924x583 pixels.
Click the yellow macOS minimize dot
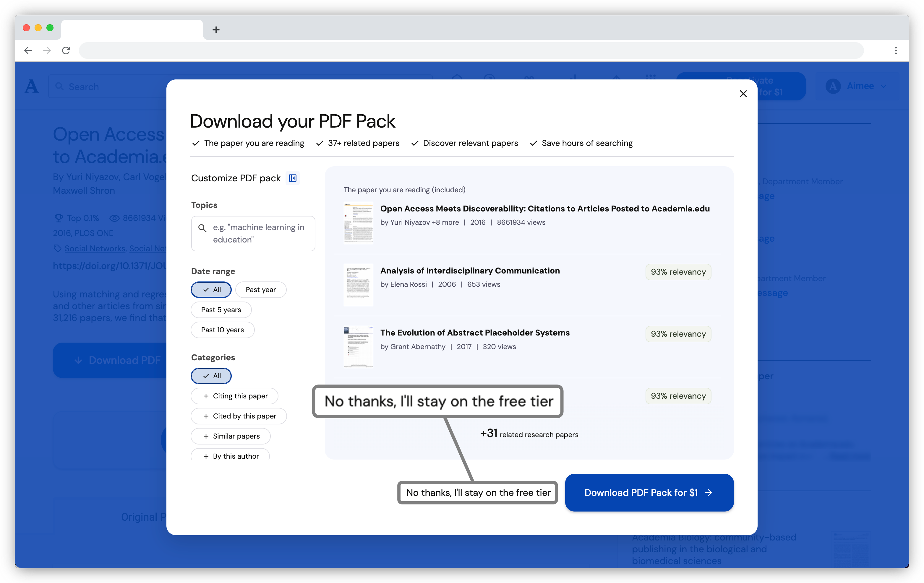(x=38, y=27)
